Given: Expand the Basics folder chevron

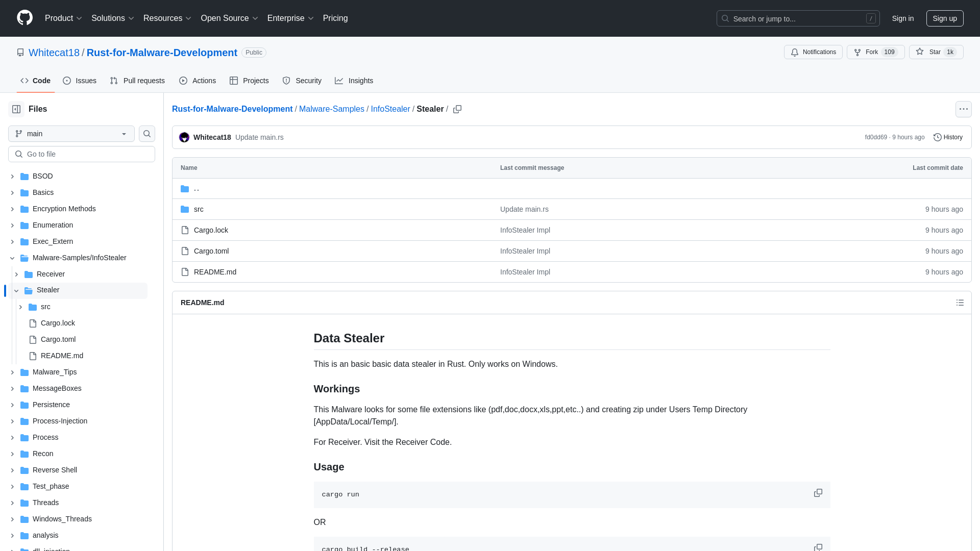Looking at the screenshot, I should [12, 193].
